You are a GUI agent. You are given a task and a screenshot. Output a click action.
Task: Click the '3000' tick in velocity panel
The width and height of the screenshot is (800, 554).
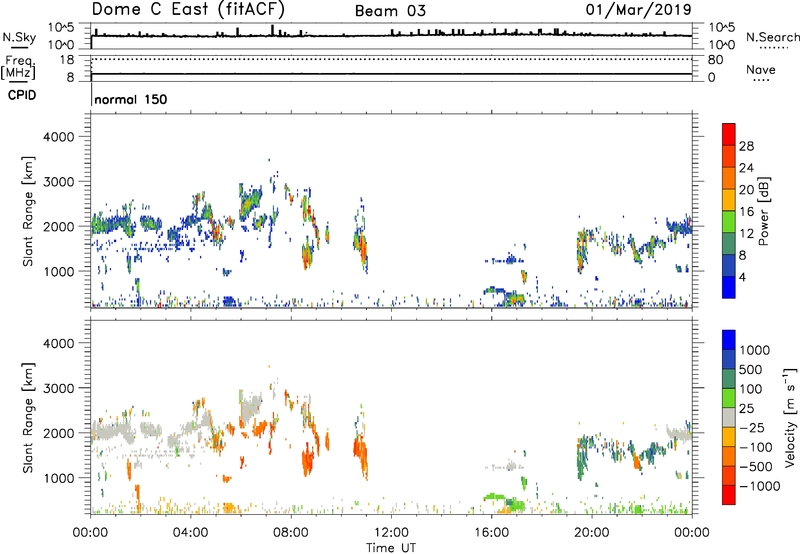(58, 388)
